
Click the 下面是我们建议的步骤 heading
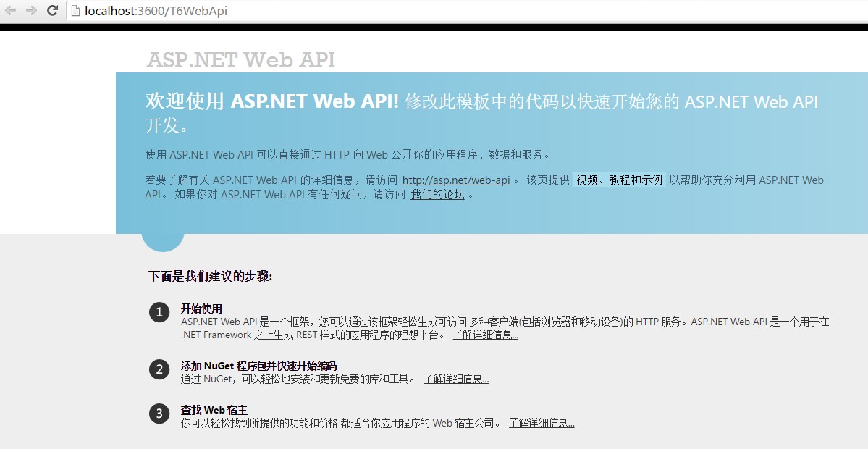[x=211, y=276]
